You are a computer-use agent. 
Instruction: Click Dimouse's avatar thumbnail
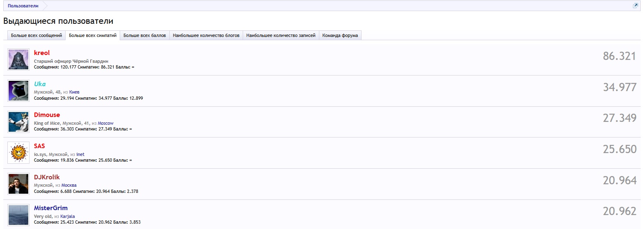tap(18, 122)
